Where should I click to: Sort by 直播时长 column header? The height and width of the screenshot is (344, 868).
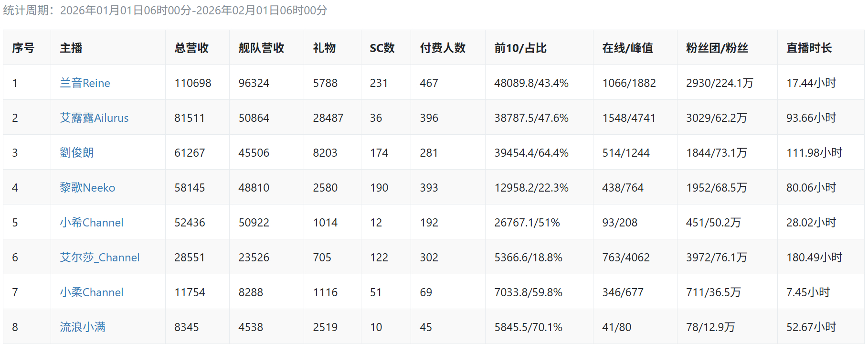coord(809,48)
